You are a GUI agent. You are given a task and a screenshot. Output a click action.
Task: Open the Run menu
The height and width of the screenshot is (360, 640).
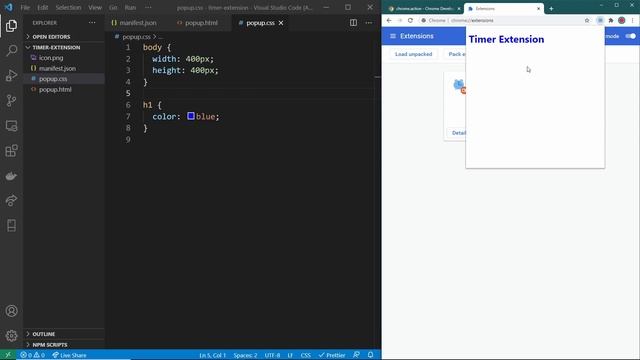[130, 7]
